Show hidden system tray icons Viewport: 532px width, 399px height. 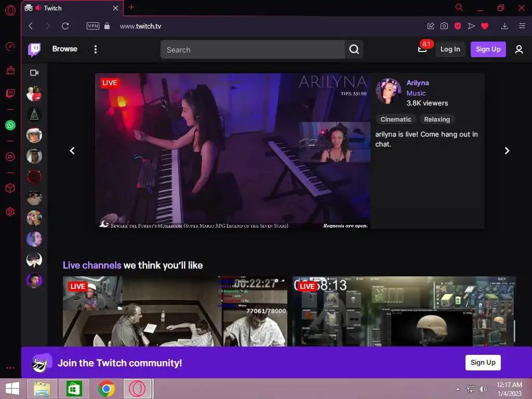tap(458, 389)
